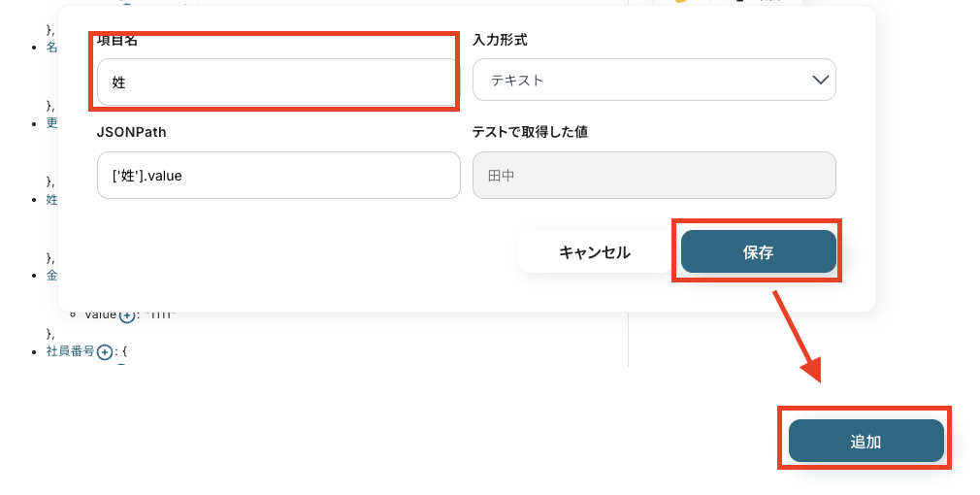Select the 名 key in JSON tree
980x495 pixels.
[52, 47]
